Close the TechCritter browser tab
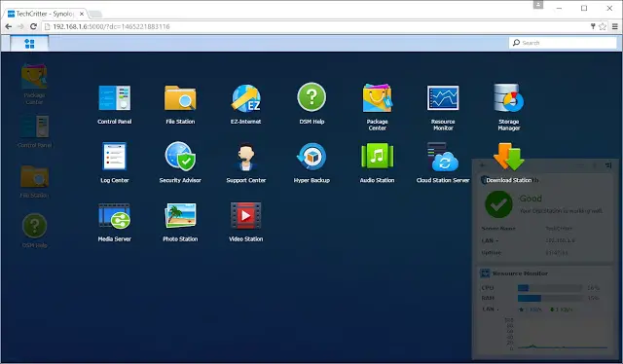The image size is (623, 364). pyautogui.click(x=82, y=14)
